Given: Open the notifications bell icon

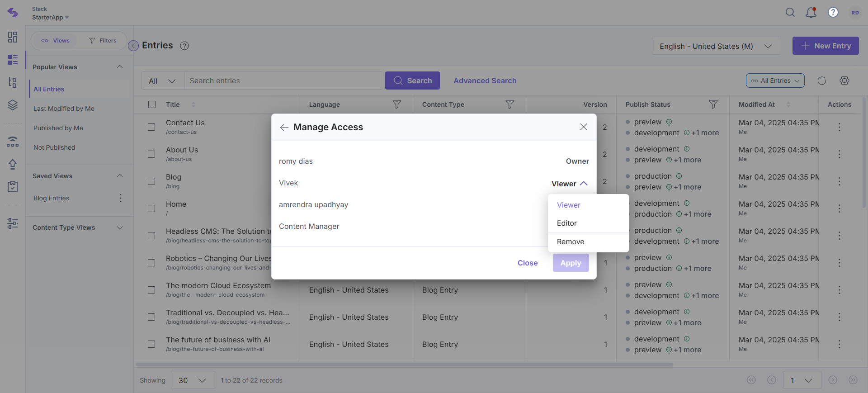Looking at the screenshot, I should tap(811, 13).
